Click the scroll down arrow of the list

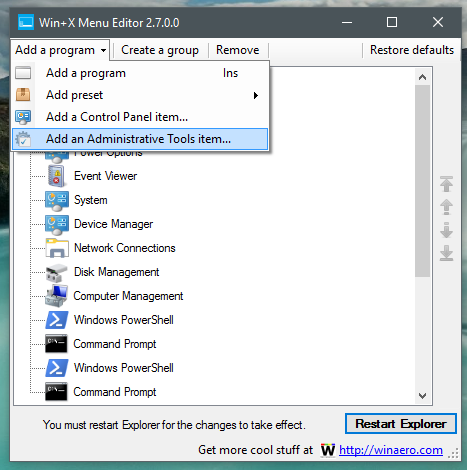(422, 396)
